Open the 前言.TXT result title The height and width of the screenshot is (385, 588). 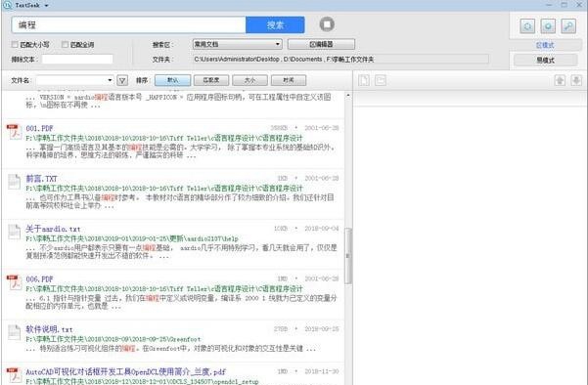coord(41,179)
